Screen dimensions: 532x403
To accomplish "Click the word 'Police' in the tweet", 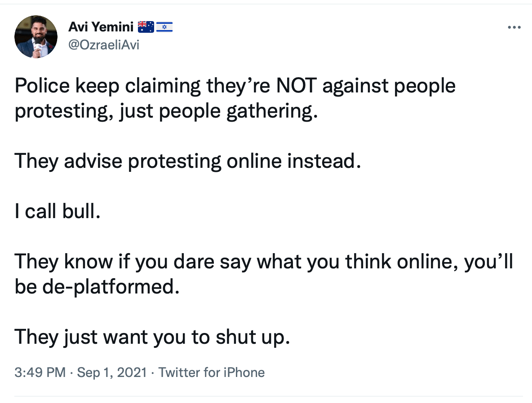I will coord(42,85).
